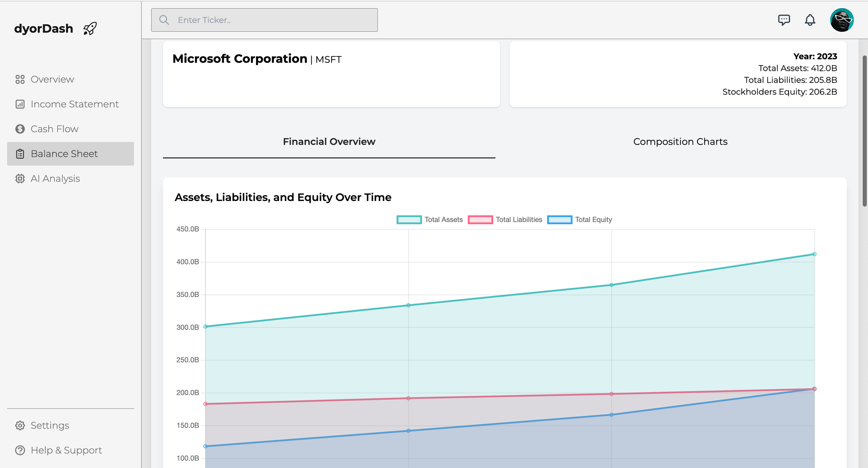Click the AI Analysis chip icon

(x=20, y=178)
